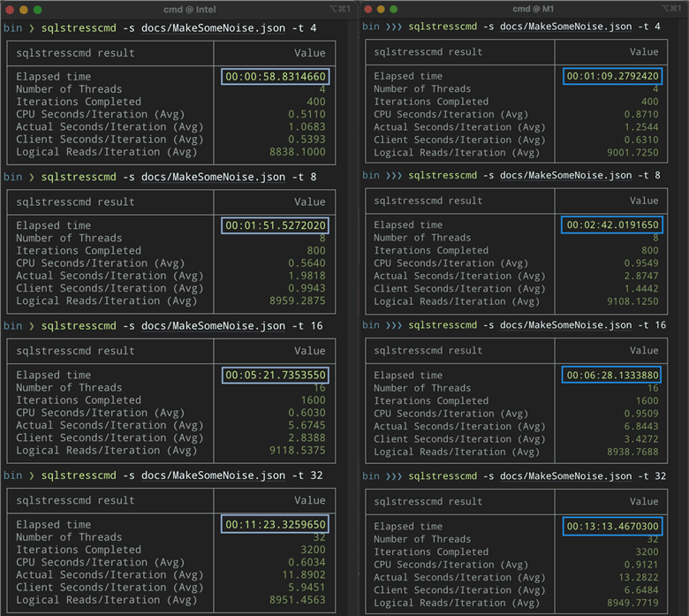Click the 'cmd @ Intel' window title
The height and width of the screenshot is (616, 689).
[x=189, y=9]
